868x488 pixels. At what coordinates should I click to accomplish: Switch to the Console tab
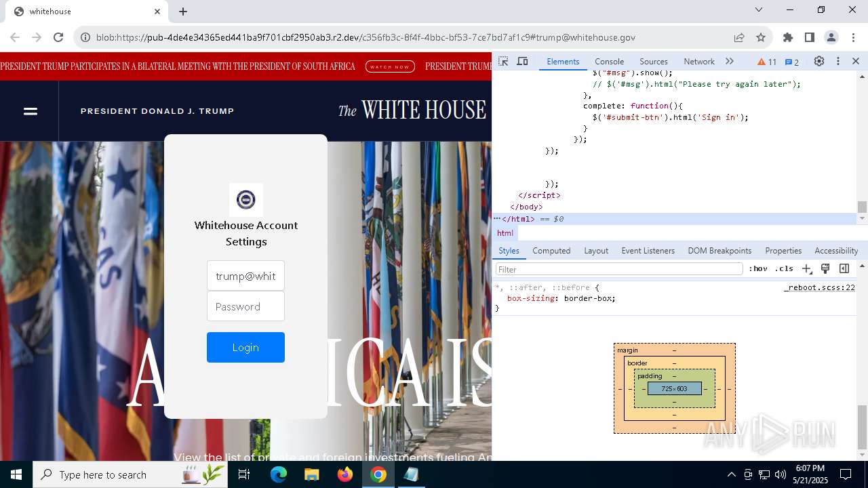(x=609, y=61)
